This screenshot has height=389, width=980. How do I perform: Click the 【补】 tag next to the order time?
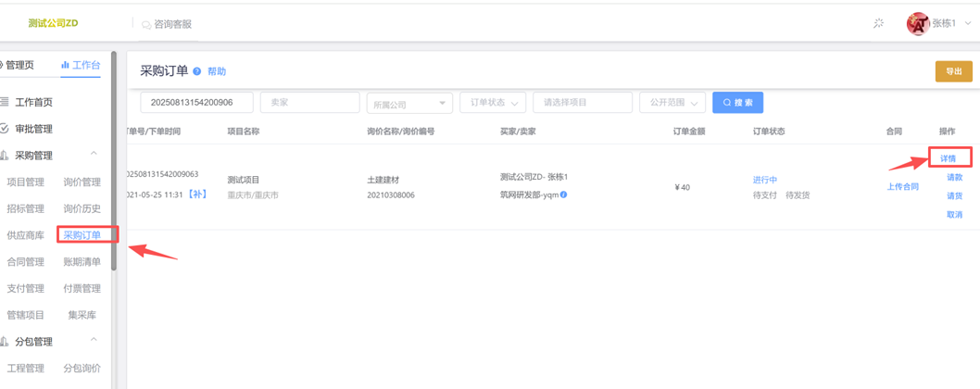pyautogui.click(x=197, y=194)
